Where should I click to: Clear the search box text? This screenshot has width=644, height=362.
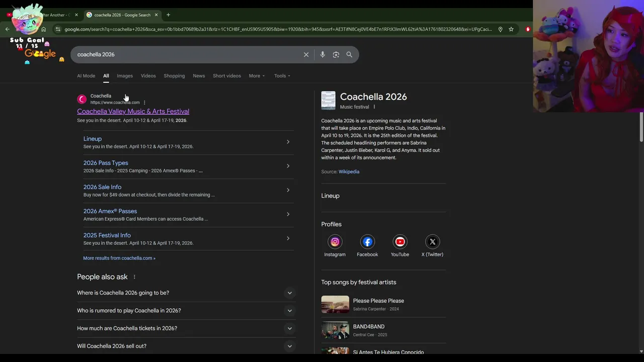click(306, 54)
